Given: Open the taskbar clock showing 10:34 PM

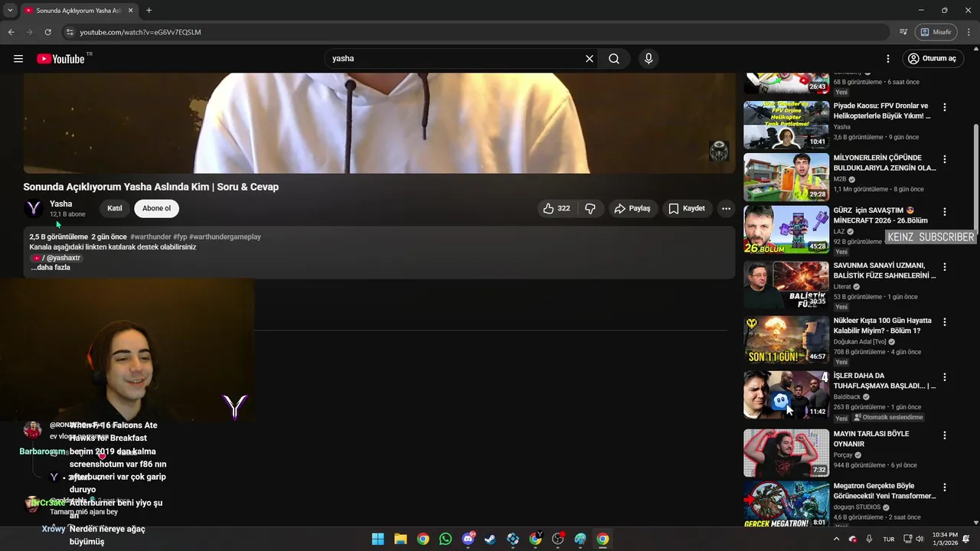Looking at the screenshot, I should pos(945,539).
